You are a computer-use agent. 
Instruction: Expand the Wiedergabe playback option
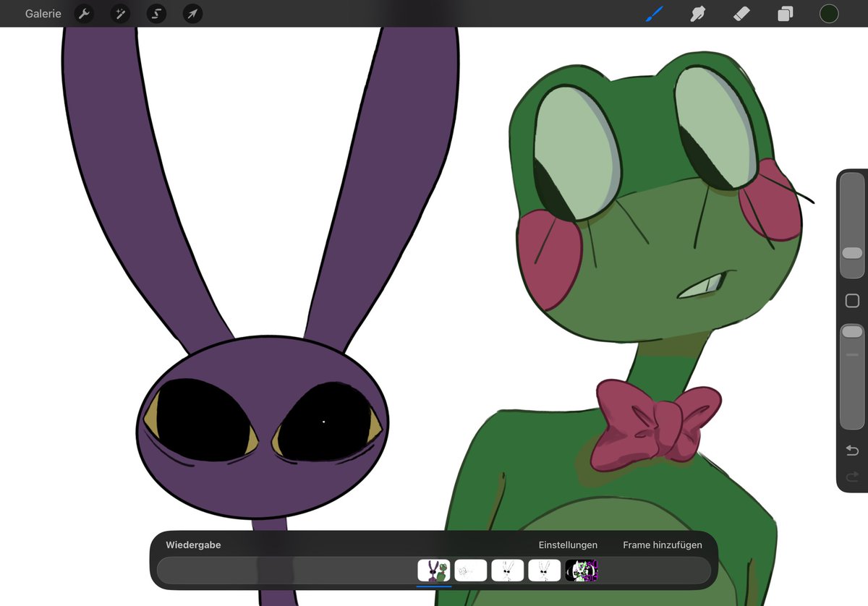click(x=192, y=545)
